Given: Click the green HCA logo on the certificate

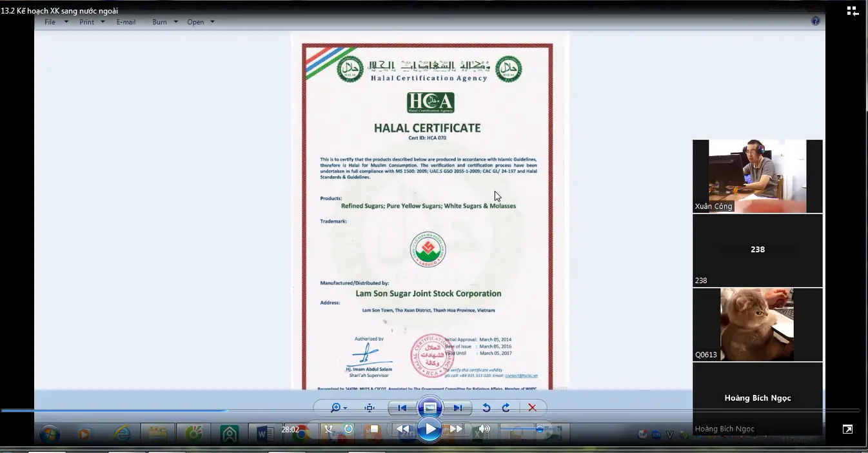Looking at the screenshot, I should [430, 103].
